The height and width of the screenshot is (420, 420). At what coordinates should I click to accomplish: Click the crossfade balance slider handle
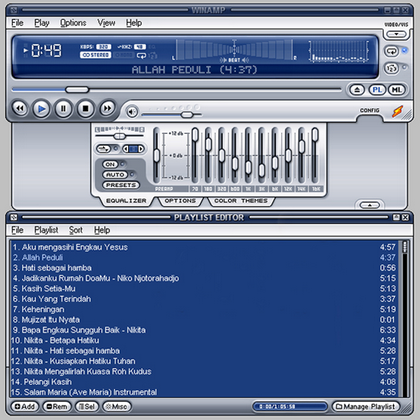[119, 136]
